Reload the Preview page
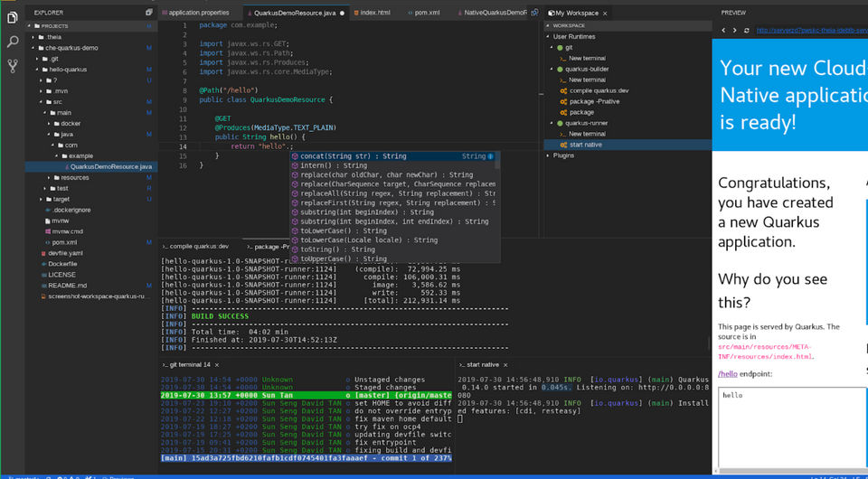This screenshot has height=479, width=868. click(x=746, y=31)
